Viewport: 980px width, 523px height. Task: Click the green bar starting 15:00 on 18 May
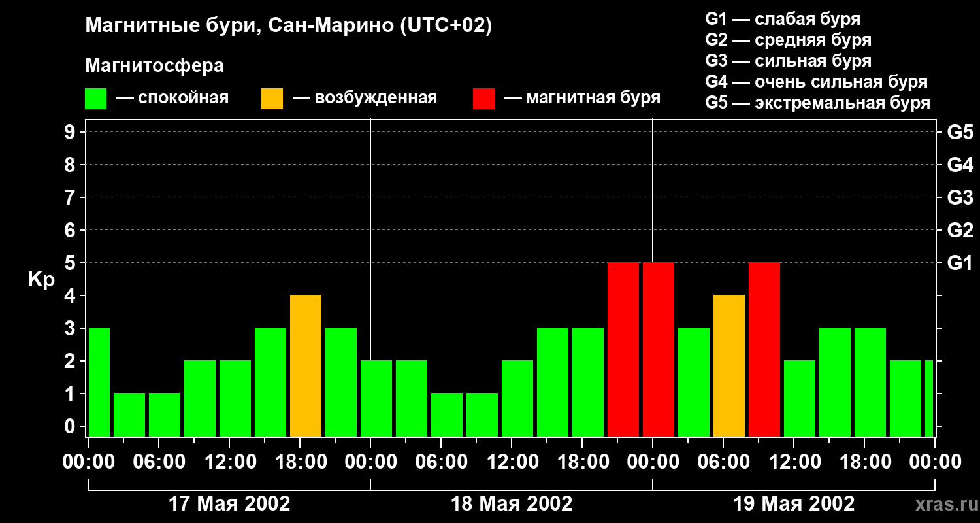(553, 382)
